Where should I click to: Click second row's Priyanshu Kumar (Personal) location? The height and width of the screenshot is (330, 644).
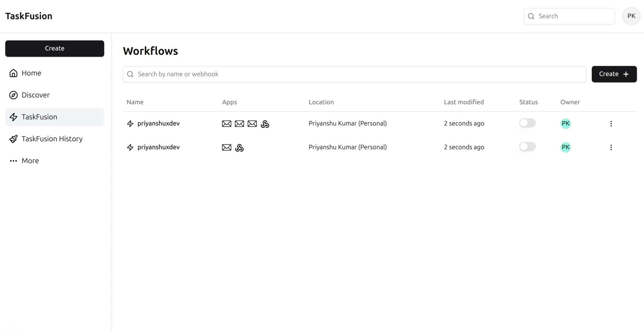[x=348, y=147]
